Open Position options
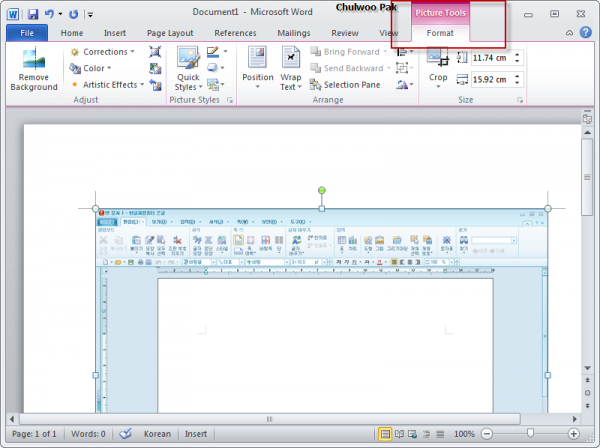This screenshot has width=600, height=448. point(258,68)
